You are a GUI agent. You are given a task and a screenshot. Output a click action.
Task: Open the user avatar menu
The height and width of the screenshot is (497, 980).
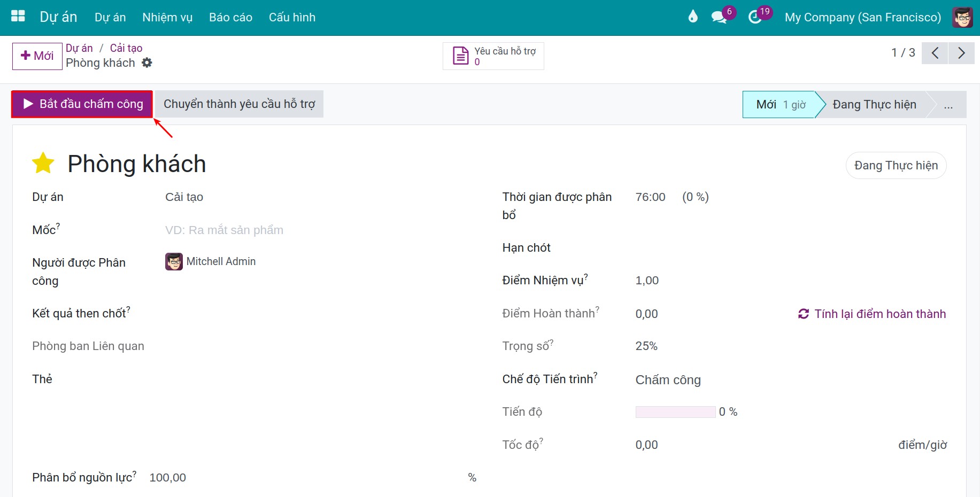(963, 17)
